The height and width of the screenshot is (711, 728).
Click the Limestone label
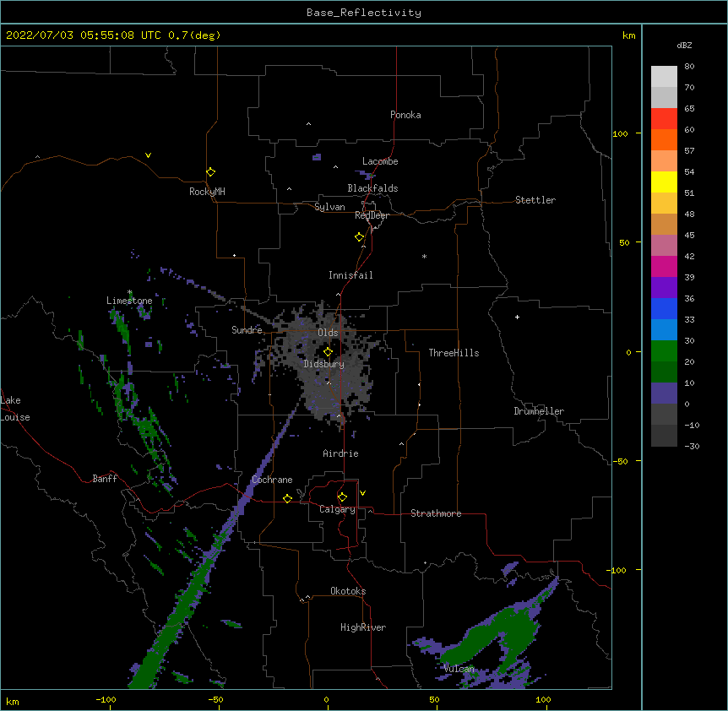coord(129,301)
